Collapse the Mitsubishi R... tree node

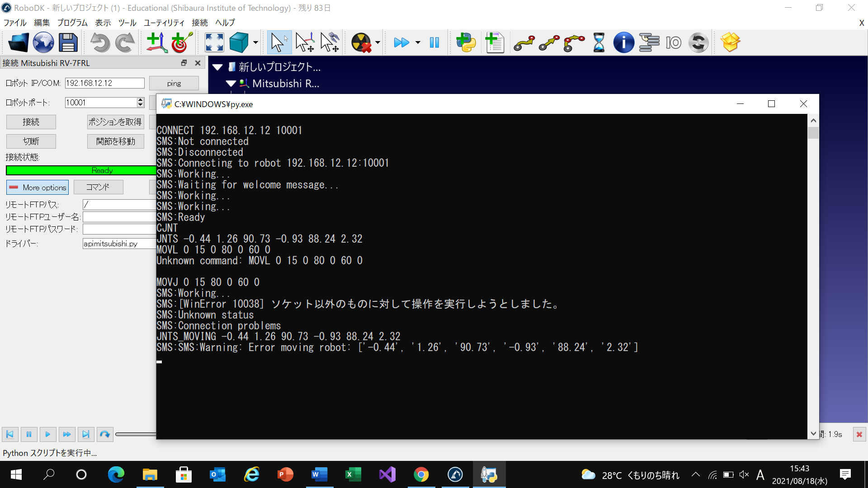[x=231, y=84]
